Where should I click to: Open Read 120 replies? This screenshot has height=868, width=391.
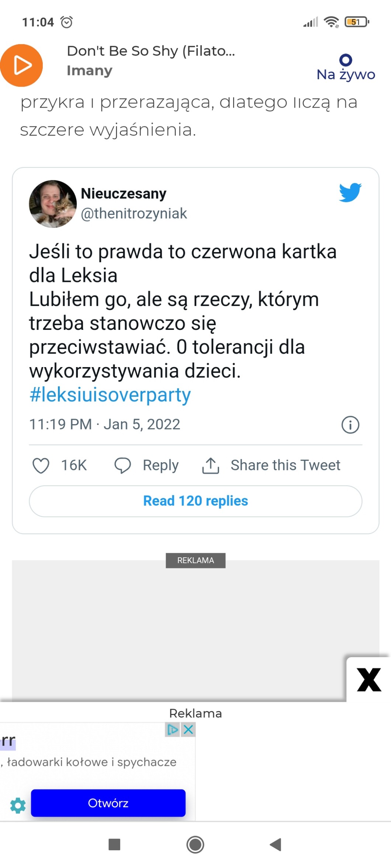click(195, 501)
